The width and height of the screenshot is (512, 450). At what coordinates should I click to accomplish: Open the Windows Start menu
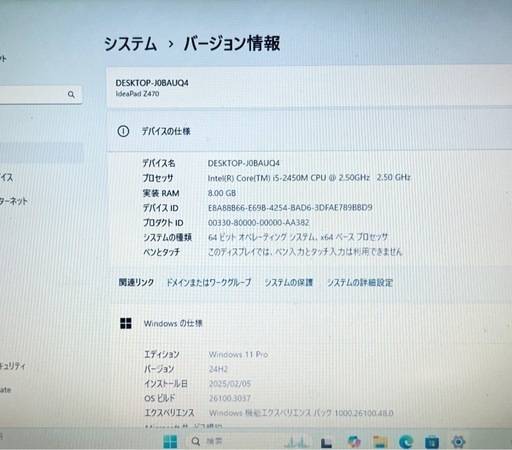(x=170, y=442)
